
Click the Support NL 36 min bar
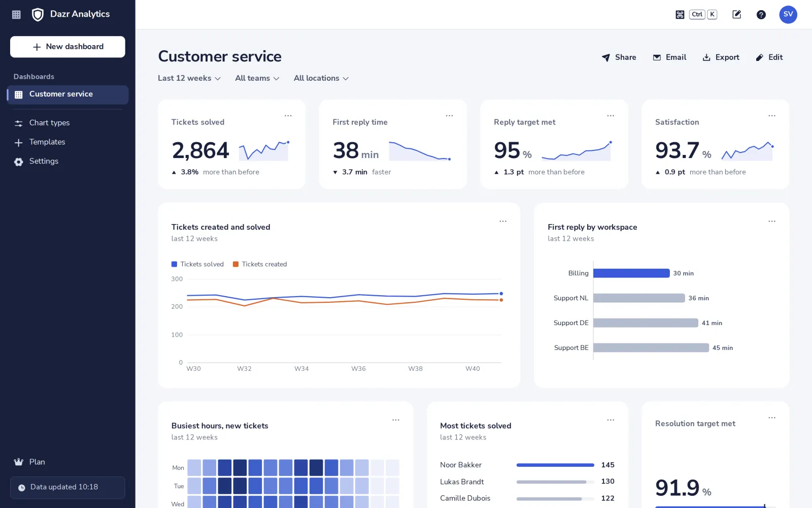tap(639, 298)
